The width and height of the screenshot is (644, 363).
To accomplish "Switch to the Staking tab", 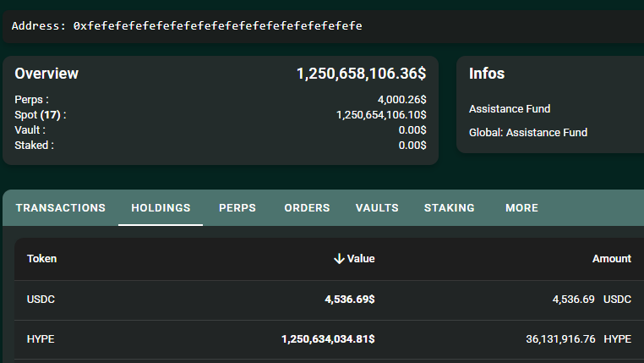I will pyautogui.click(x=449, y=208).
